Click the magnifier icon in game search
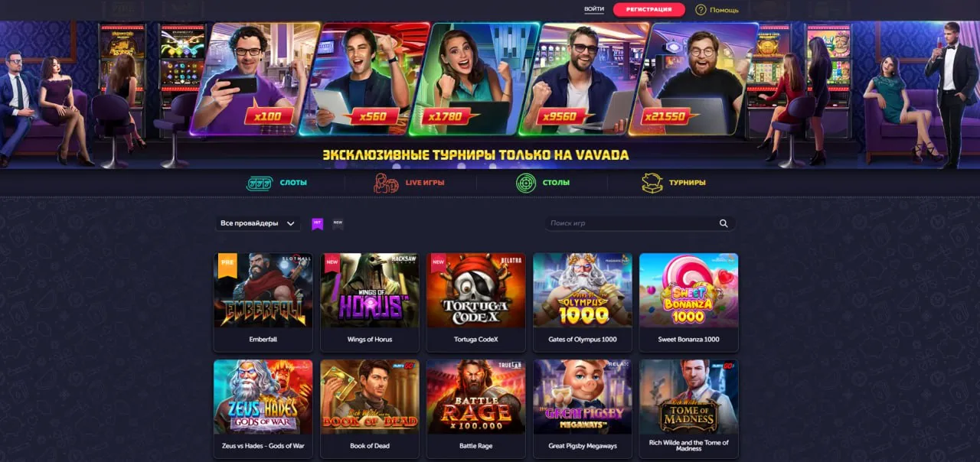The width and height of the screenshot is (980, 462). tap(724, 223)
